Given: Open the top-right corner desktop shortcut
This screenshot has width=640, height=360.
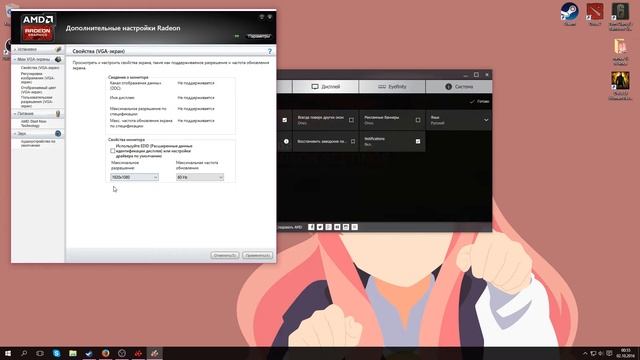Looking at the screenshot, I should (620, 16).
